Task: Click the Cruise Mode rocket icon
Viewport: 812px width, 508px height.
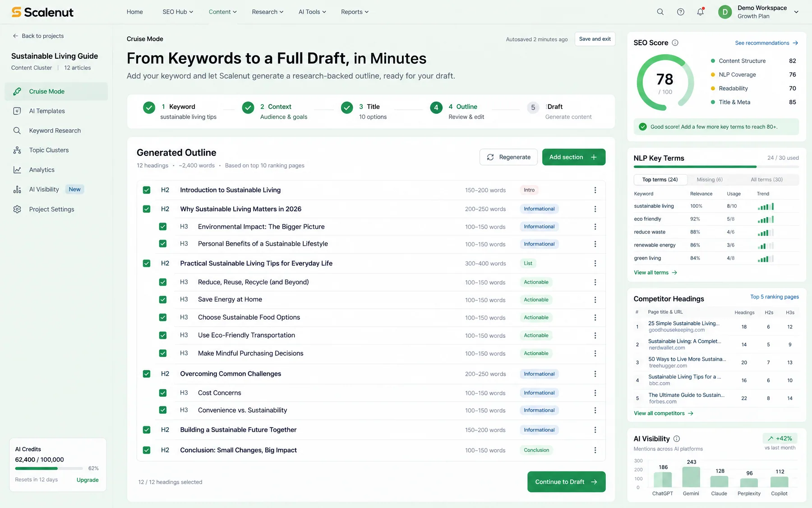Action: point(17,91)
